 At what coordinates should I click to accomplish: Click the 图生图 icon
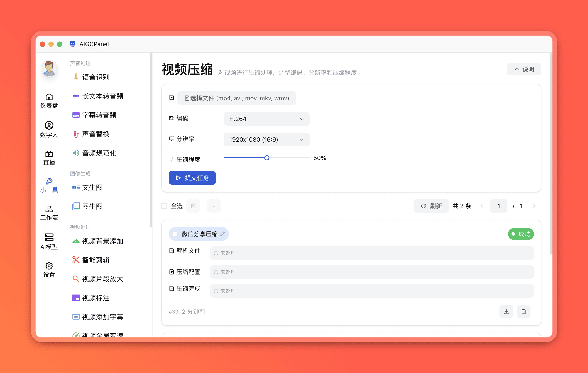coord(76,206)
